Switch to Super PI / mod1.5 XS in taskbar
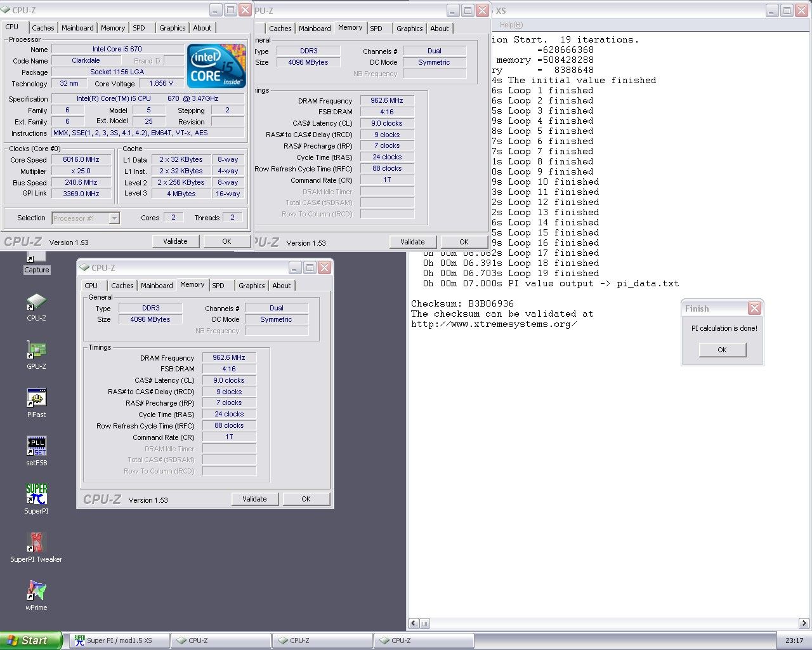812x650 pixels. 118,640
